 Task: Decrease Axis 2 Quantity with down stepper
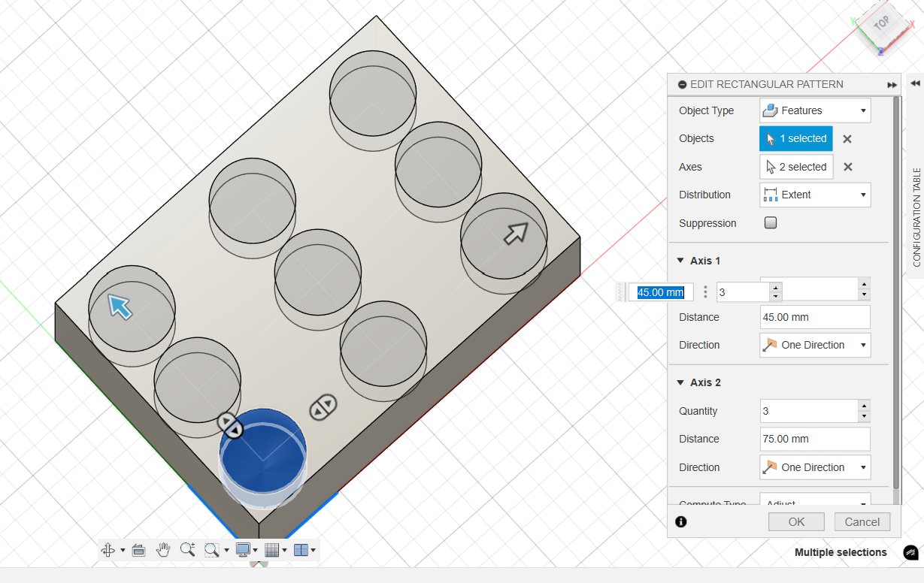tap(865, 417)
